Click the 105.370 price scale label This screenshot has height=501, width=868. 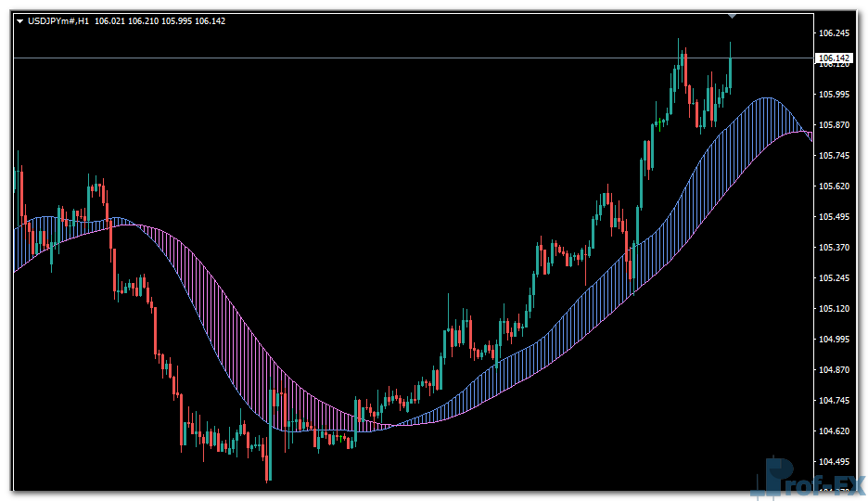tap(835, 248)
